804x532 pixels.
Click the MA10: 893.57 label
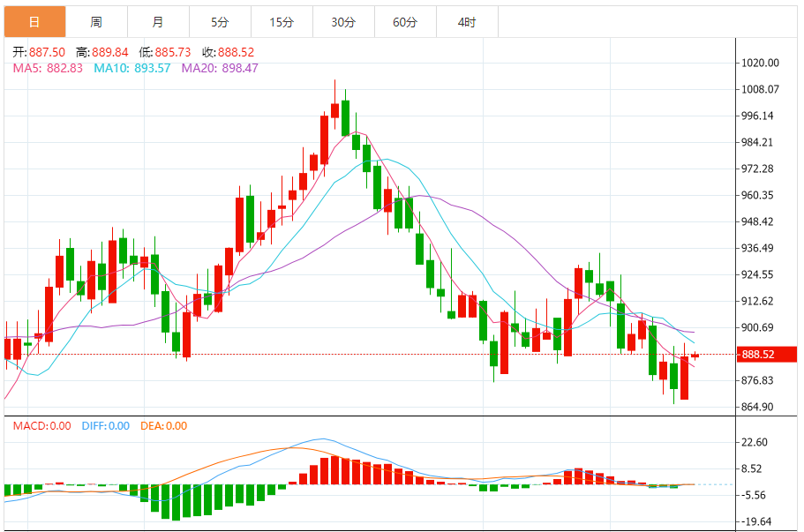tap(131, 68)
